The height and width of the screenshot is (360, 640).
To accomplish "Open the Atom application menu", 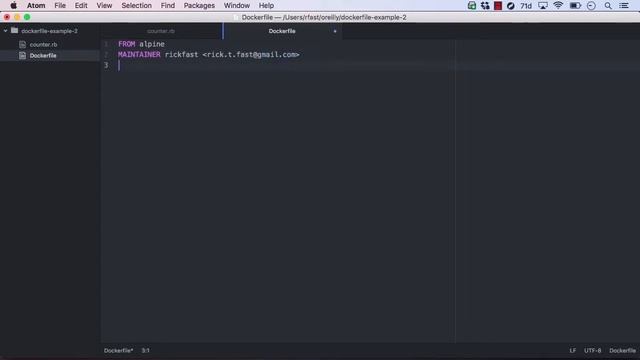I will [x=36, y=5].
